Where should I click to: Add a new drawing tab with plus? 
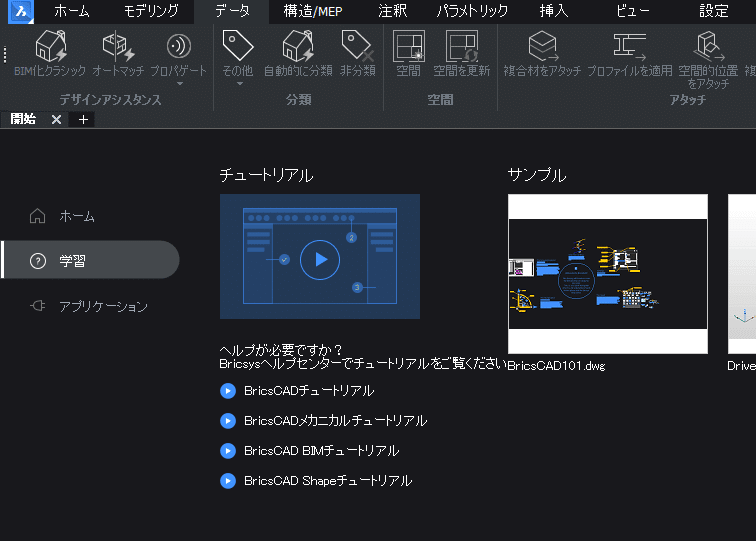tap(83, 120)
